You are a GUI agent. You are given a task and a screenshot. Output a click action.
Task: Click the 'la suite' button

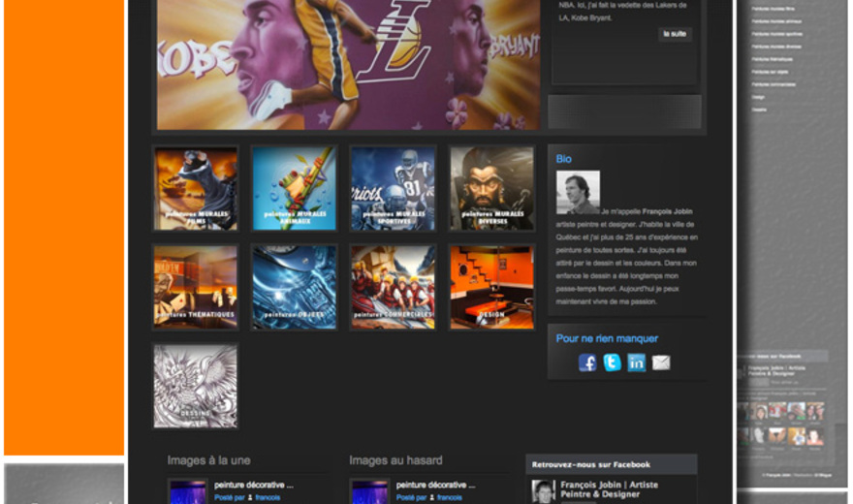[675, 34]
